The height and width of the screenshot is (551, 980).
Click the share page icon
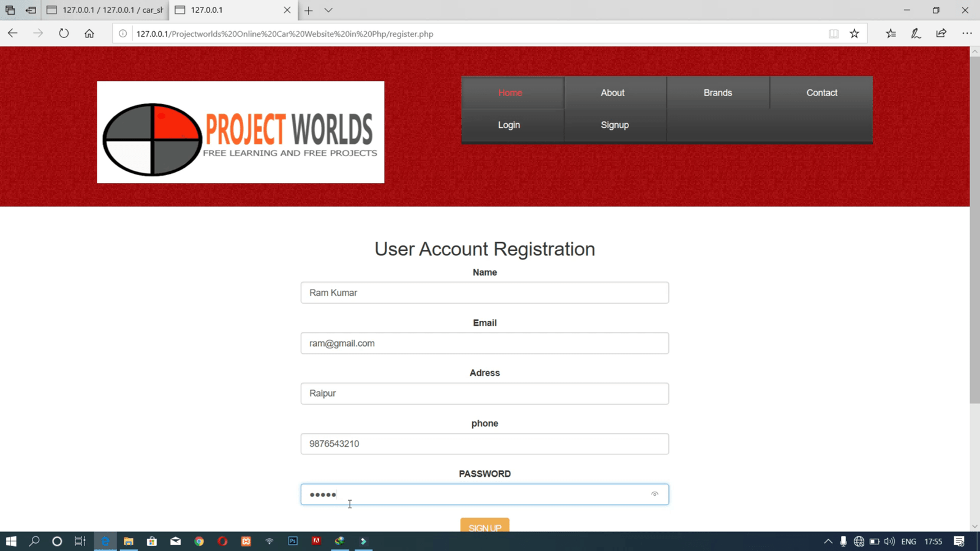tap(941, 34)
